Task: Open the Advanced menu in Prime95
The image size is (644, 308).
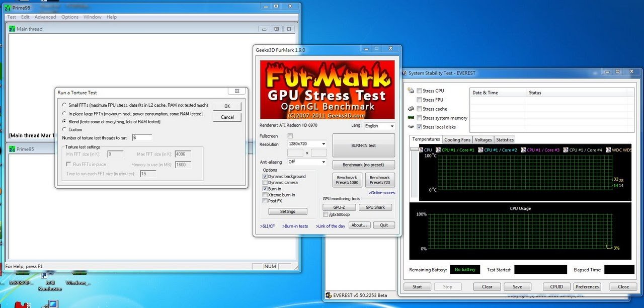Action: (45, 17)
